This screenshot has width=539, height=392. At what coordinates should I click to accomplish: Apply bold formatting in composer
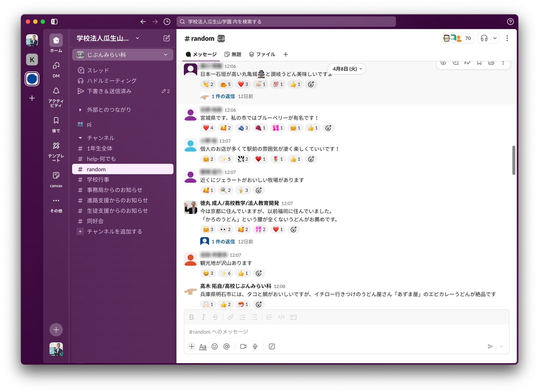[x=191, y=317]
